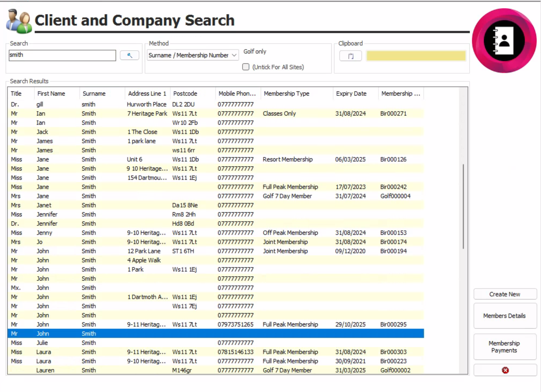
Task: Click the red cancel icon button
Action: coord(505,370)
